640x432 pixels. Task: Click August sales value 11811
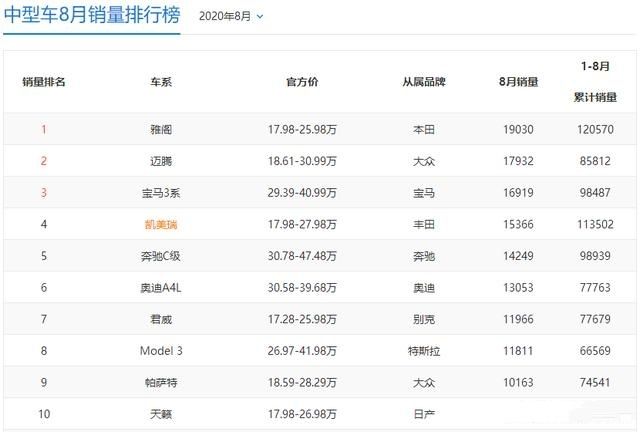[x=518, y=351]
